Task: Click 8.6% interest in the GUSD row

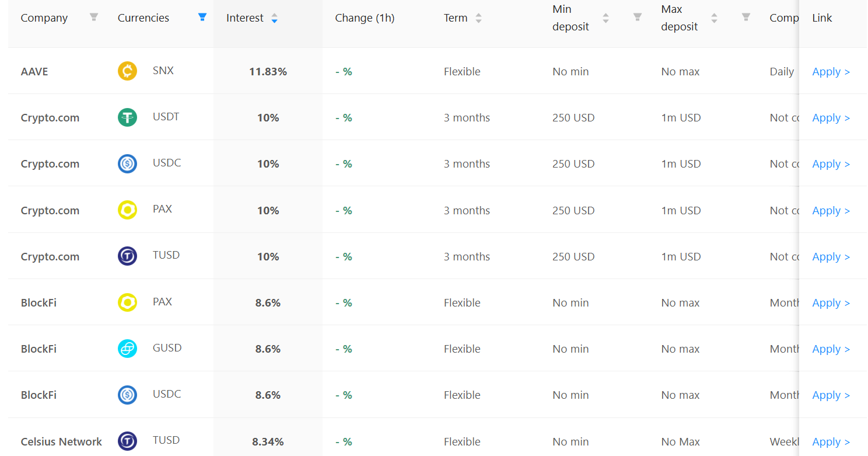Action: (268, 349)
